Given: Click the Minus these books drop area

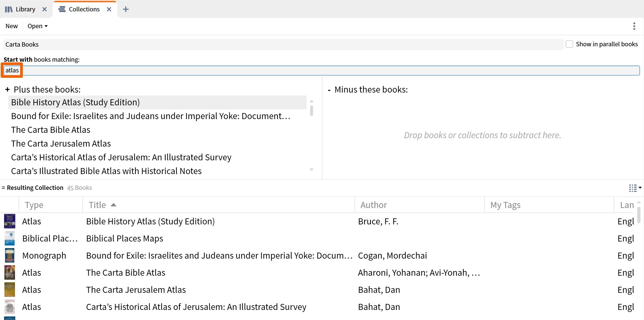Looking at the screenshot, I should (x=482, y=135).
